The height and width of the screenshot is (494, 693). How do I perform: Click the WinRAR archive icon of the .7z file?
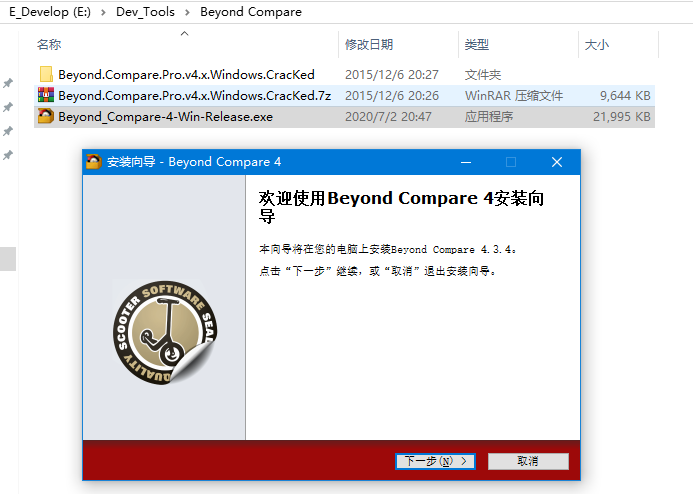[46, 95]
